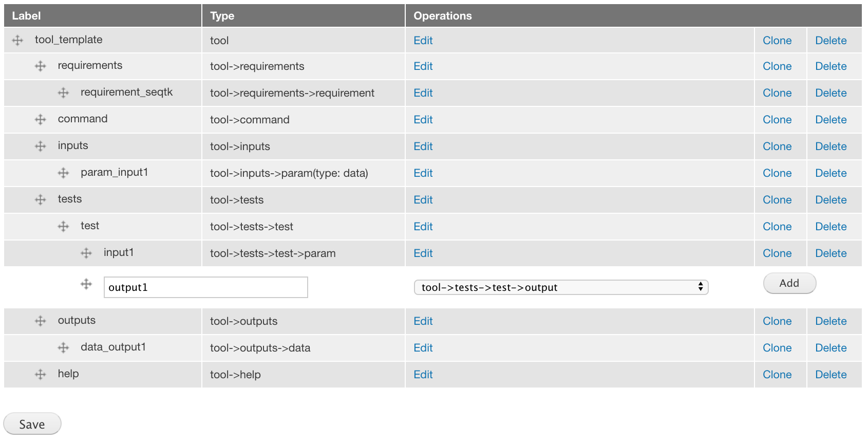The image size is (868, 442).
Task: Delete the tool->tests->test row
Action: [x=831, y=227]
